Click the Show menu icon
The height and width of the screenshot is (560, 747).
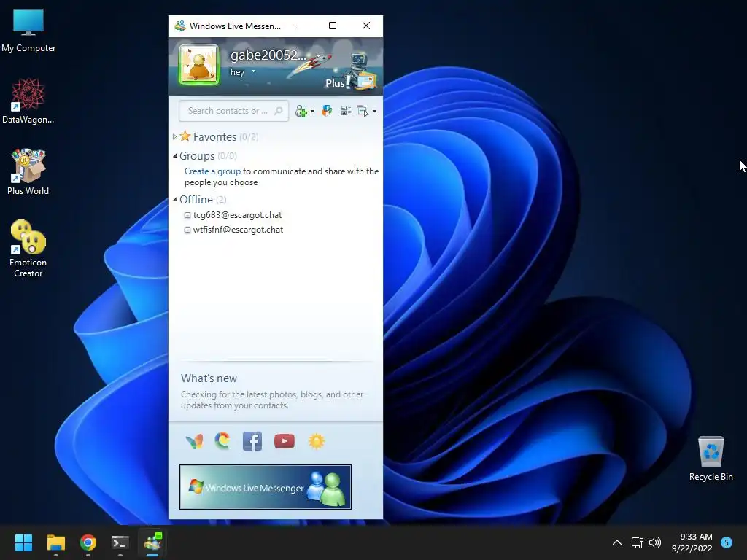pyautogui.click(x=363, y=111)
